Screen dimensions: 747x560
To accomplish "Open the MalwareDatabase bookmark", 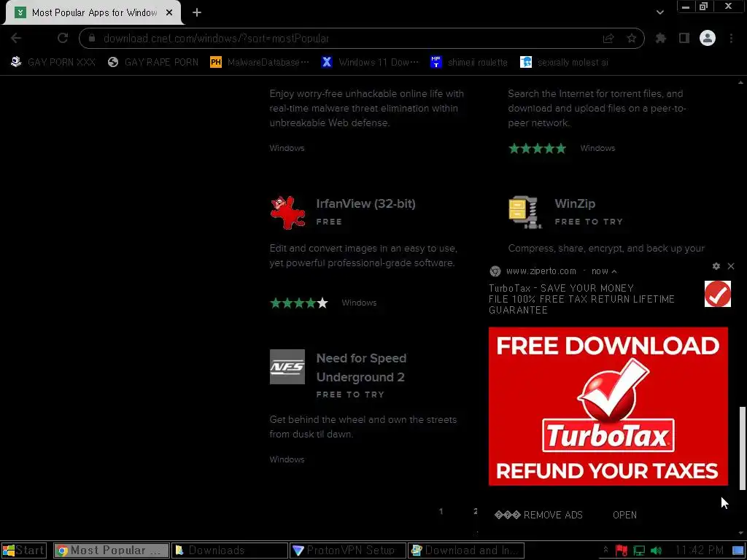I will tap(260, 63).
